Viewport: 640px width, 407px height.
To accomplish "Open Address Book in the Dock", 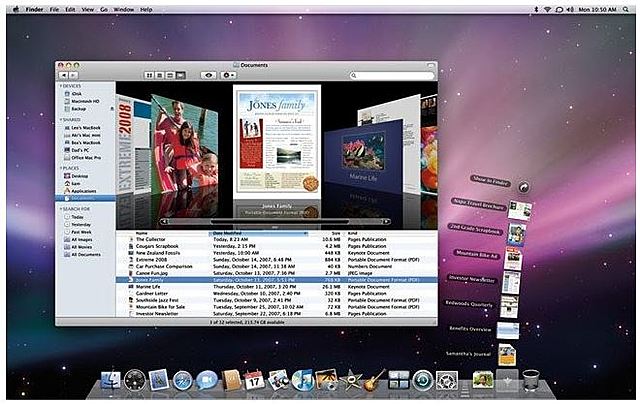I will click(x=231, y=380).
